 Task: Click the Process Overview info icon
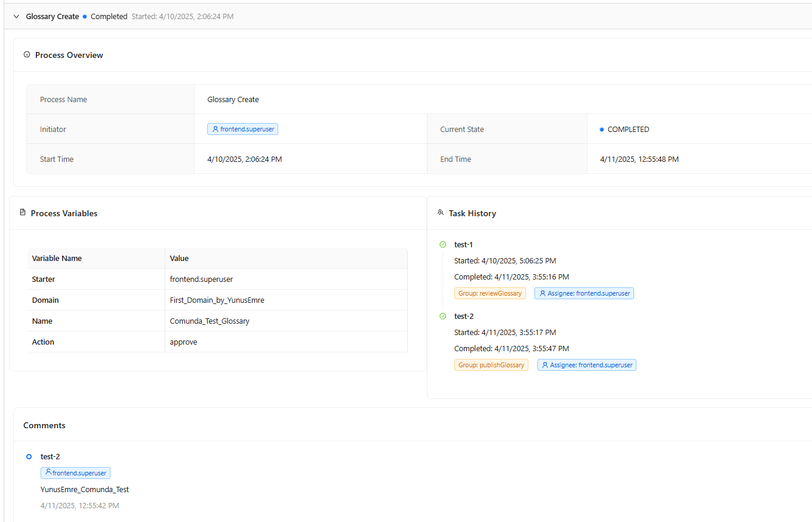[x=26, y=55]
